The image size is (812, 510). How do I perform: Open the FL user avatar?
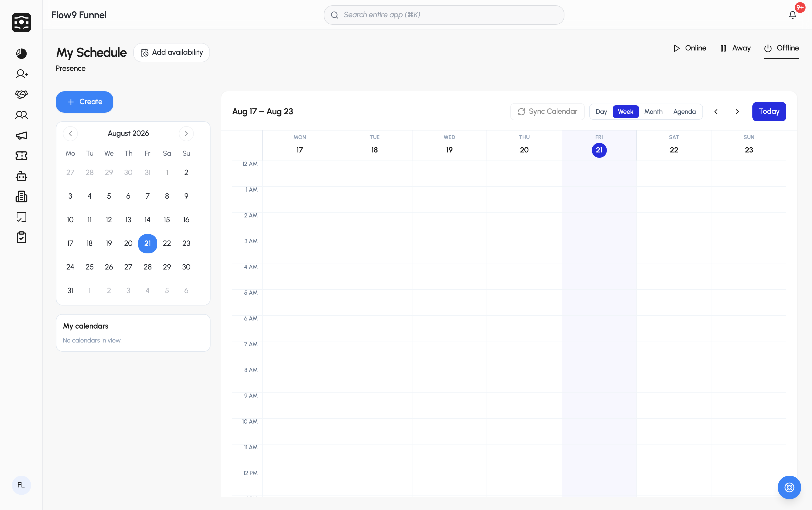click(21, 485)
